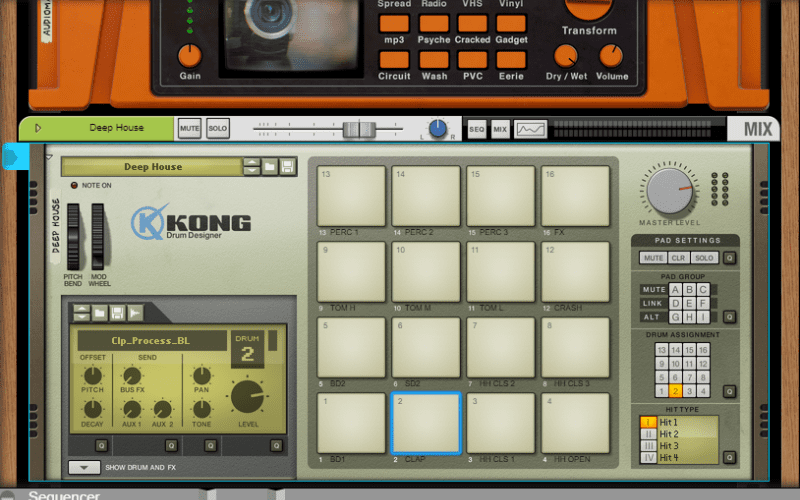800x500 pixels.
Task: Select Hit 1 in Hit Type list
Action: [679, 422]
